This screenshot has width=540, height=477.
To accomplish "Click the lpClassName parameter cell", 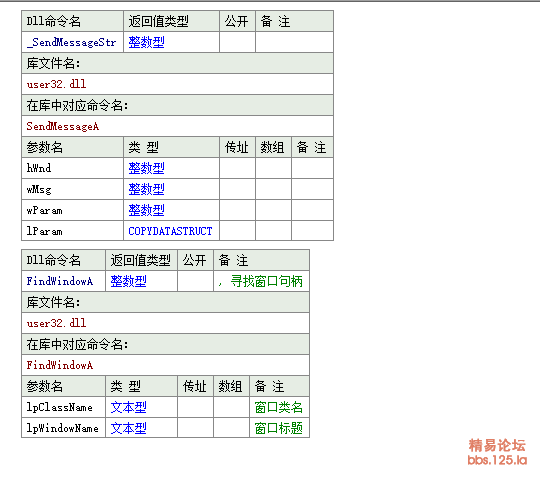I will [x=63, y=407].
